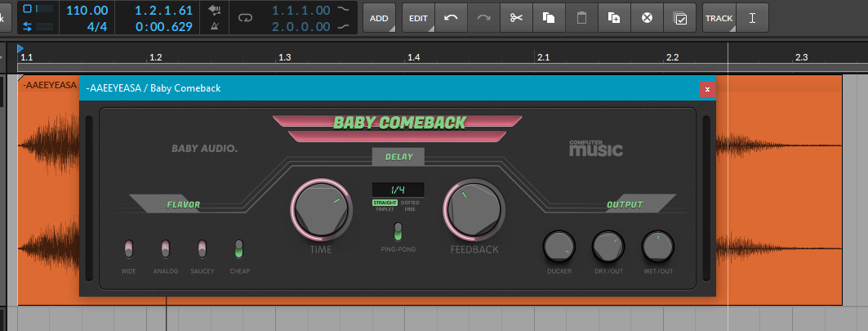Click ruler position 2.2
Viewport: 868px width, 331px height.
pos(673,57)
